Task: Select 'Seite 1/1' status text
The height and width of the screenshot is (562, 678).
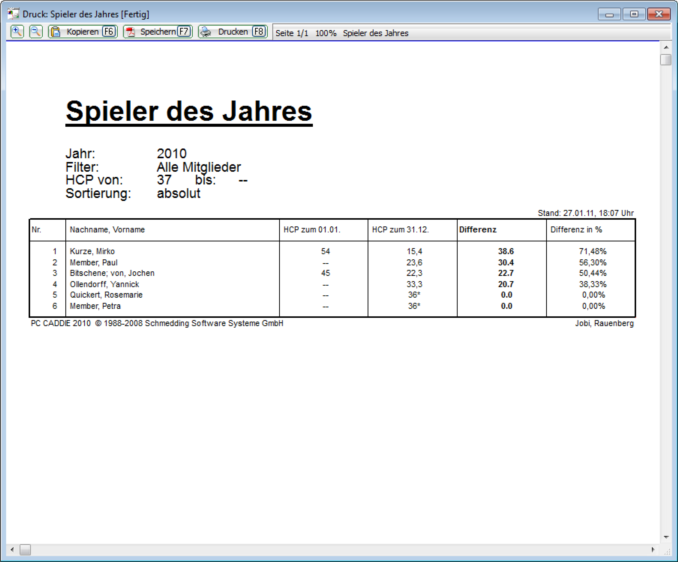Action: click(292, 33)
